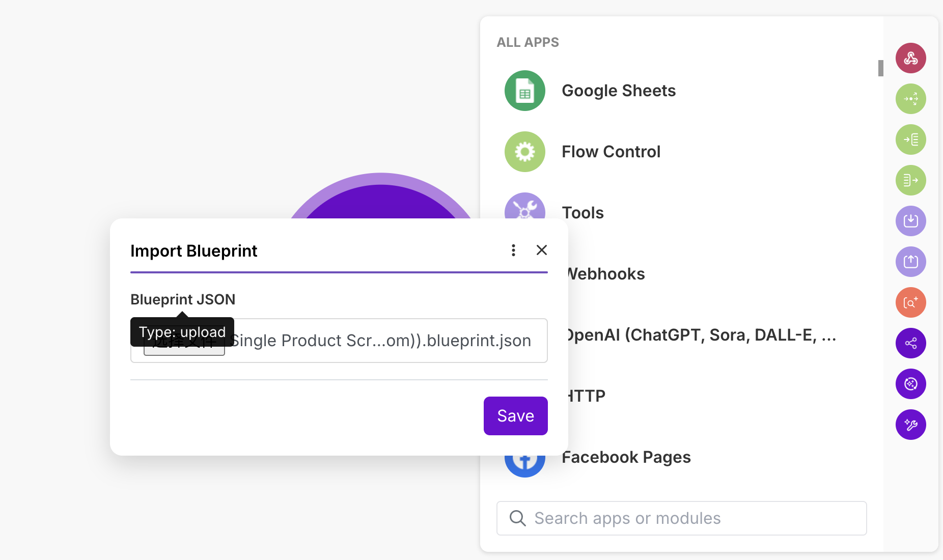Choose Tools in the apps list
Screen dimensions: 943x560
pyautogui.click(x=583, y=213)
